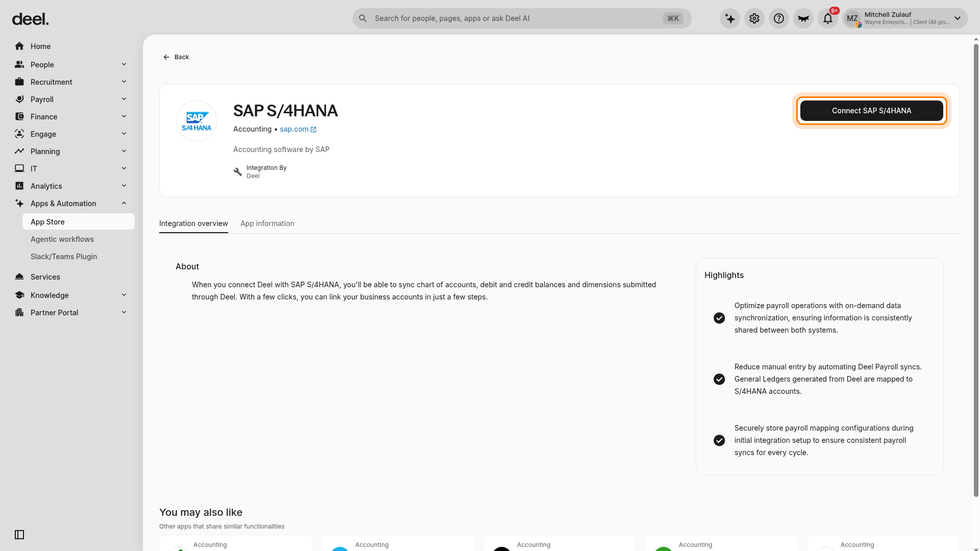This screenshot has height=551, width=980.
Task: Expand the Payroll menu chevron
Action: 124,99
